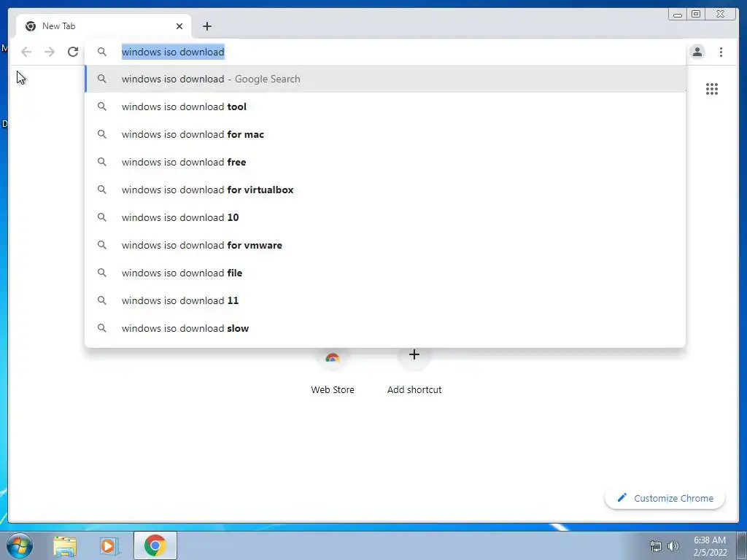747x560 pixels.
Task: Open a new tab with plus button
Action: (206, 26)
